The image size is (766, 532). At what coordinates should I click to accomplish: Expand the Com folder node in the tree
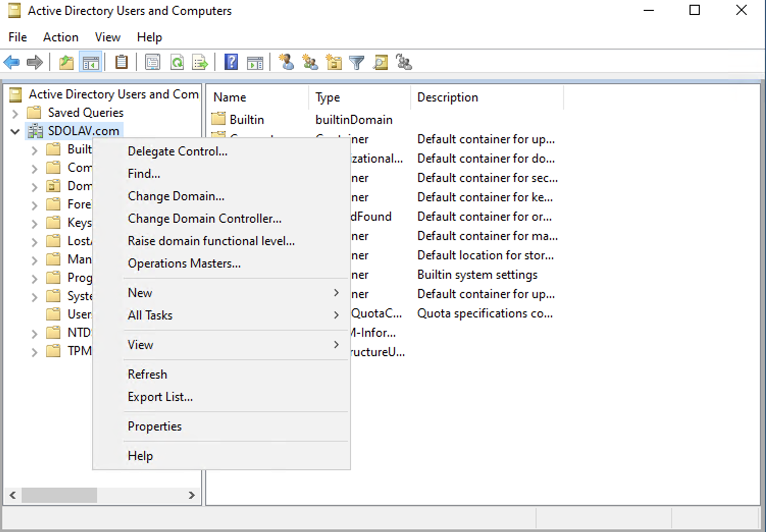34,169
